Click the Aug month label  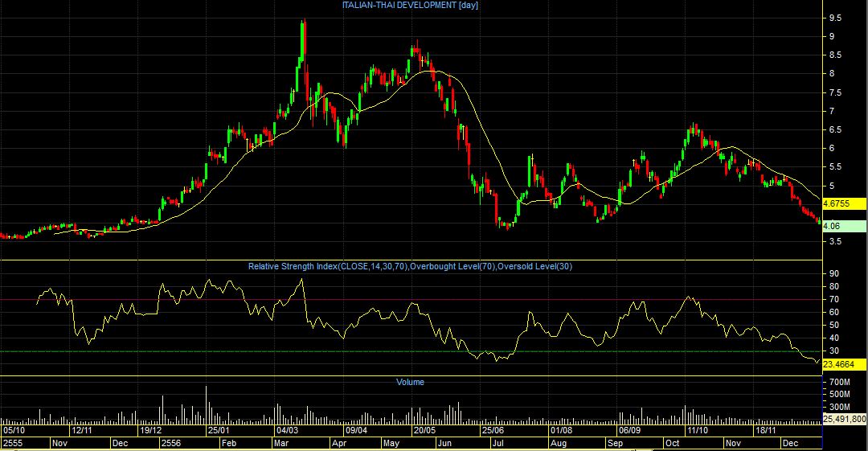[x=559, y=443]
